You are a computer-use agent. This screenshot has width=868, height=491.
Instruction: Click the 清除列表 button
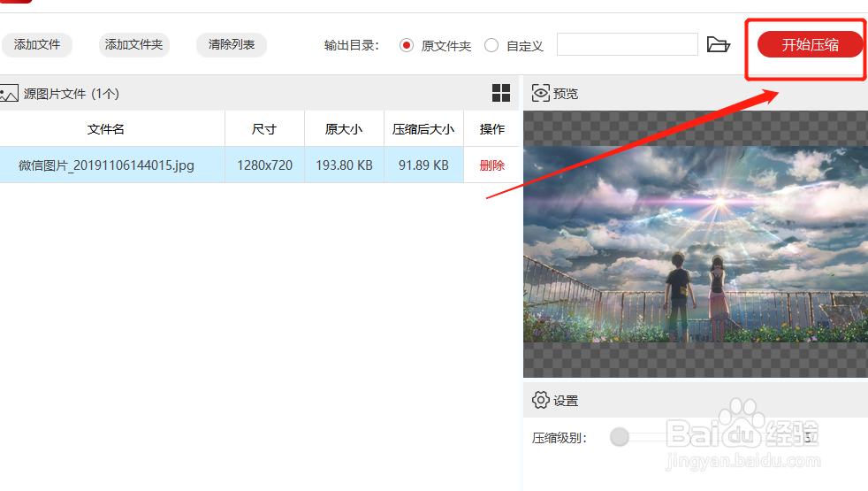click(x=232, y=45)
